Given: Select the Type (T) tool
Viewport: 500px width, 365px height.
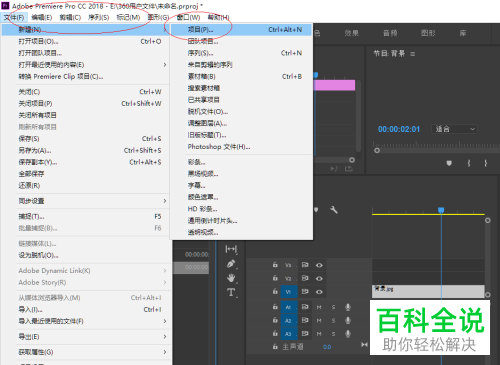Looking at the screenshot, I should pyautogui.click(x=231, y=292).
